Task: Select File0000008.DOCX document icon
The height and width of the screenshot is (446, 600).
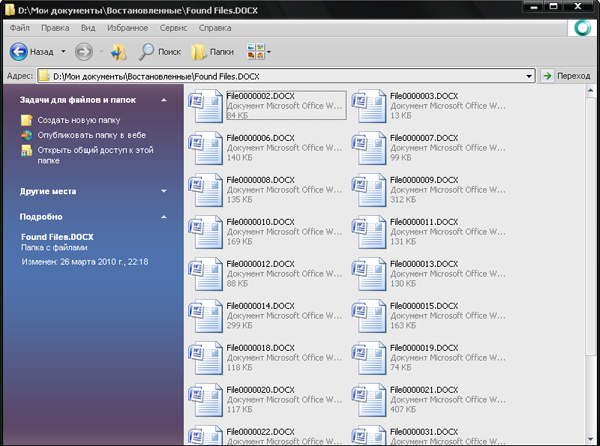Action: (206, 190)
